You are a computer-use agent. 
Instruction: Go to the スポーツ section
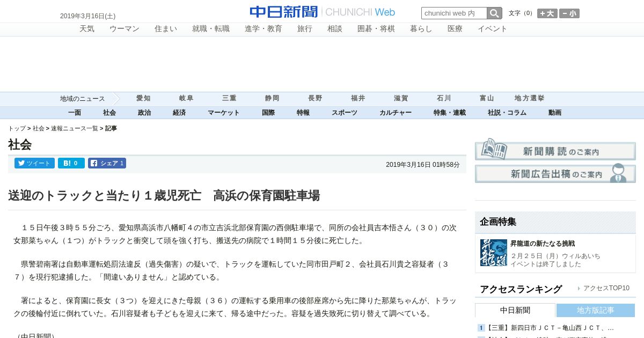click(x=345, y=113)
